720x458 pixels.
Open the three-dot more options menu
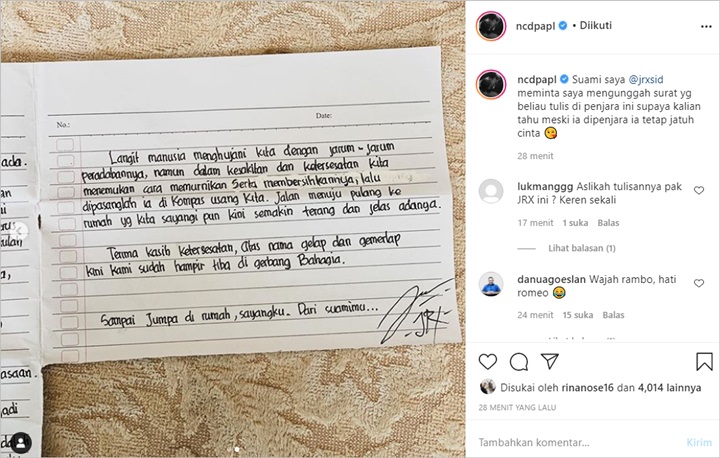(706, 27)
